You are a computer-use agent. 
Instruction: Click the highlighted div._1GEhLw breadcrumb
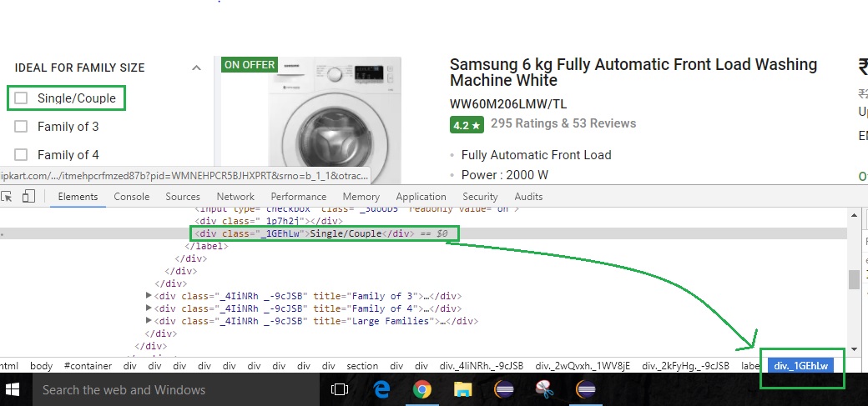tap(801, 366)
